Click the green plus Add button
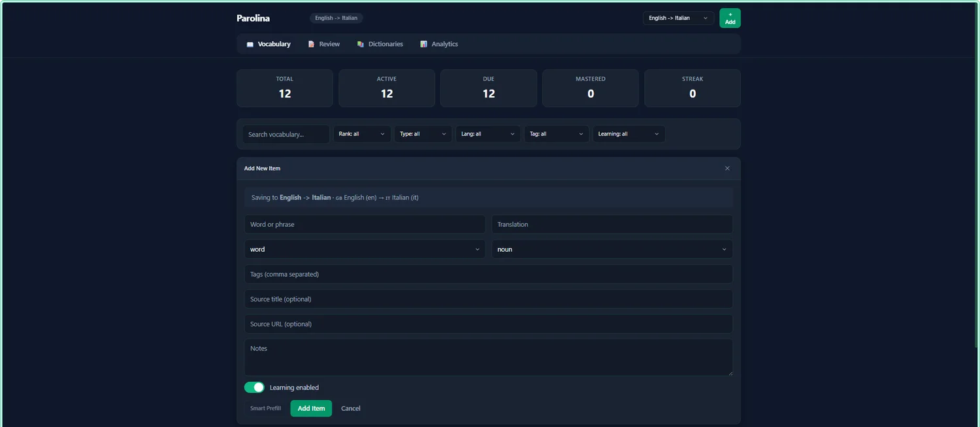Viewport: 980px width, 427px height. click(x=730, y=18)
